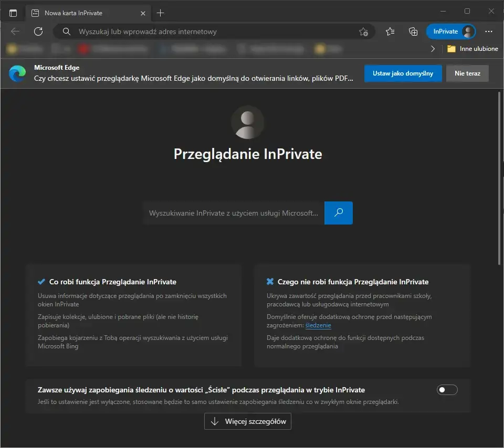Open the vertical tabs icon top-left
This screenshot has width=504, height=448.
click(13, 13)
